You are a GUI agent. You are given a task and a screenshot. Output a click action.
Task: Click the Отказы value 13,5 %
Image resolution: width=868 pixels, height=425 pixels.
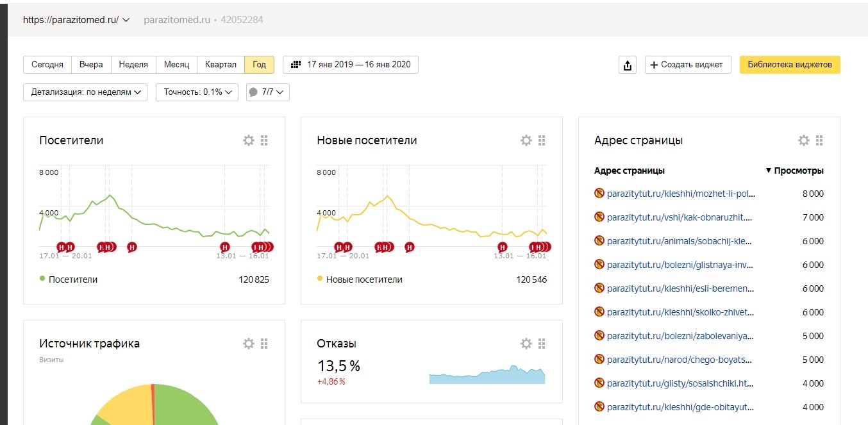click(x=338, y=366)
